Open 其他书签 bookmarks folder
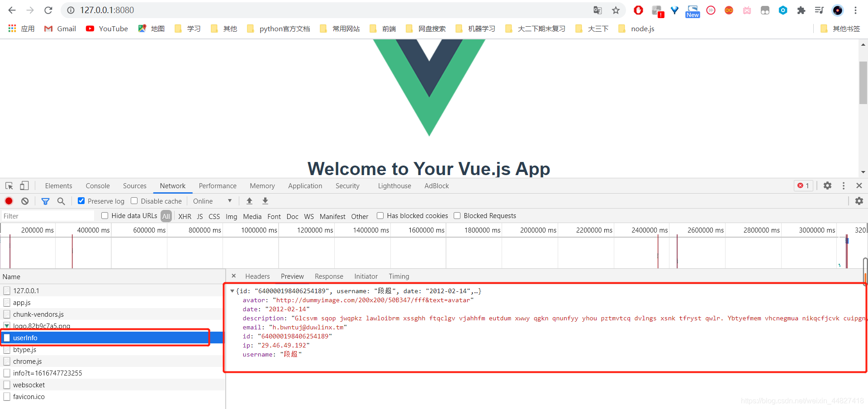 (840, 29)
